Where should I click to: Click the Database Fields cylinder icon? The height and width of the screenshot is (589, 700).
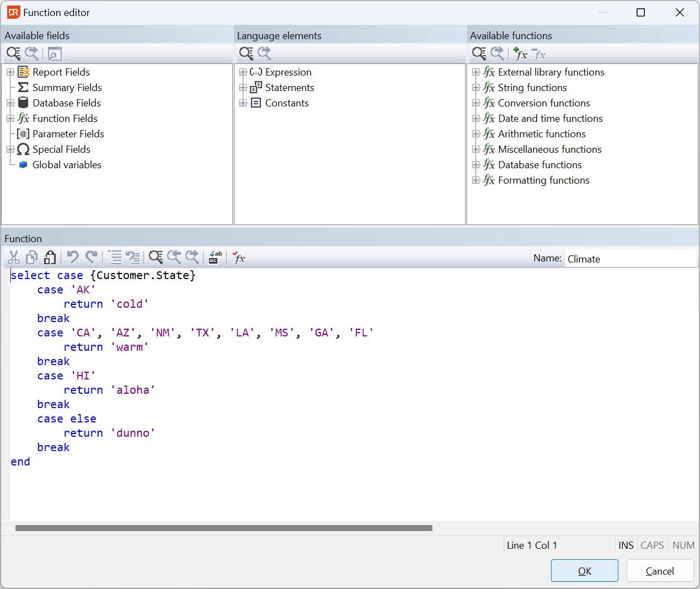(23, 103)
